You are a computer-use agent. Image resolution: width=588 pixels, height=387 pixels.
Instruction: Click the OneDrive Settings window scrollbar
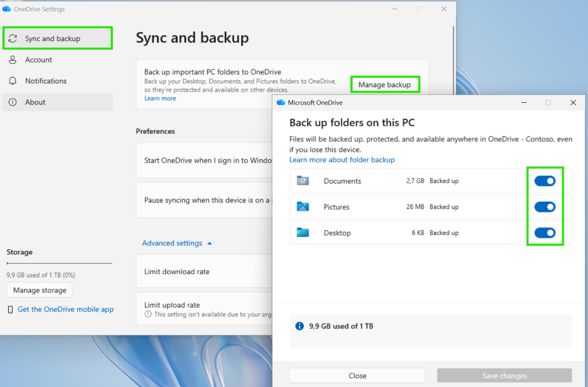pos(454,60)
